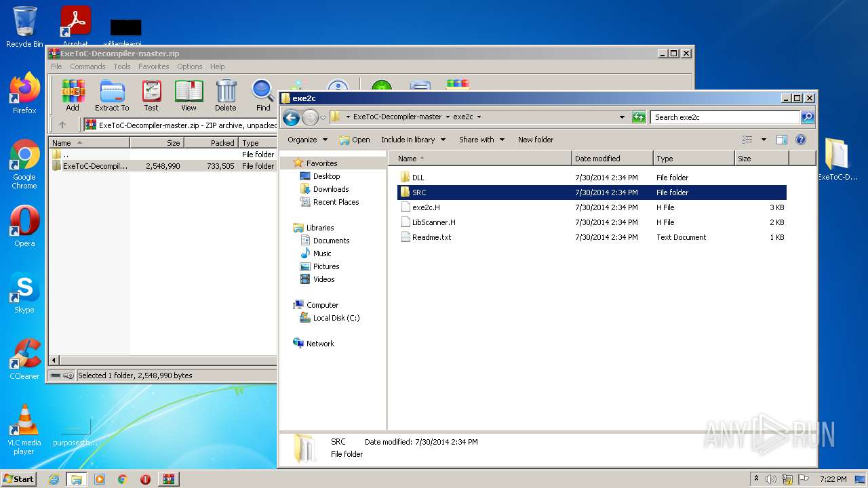Click the Explorer Back navigation button
This screenshot has width=868, height=488.
point(292,117)
